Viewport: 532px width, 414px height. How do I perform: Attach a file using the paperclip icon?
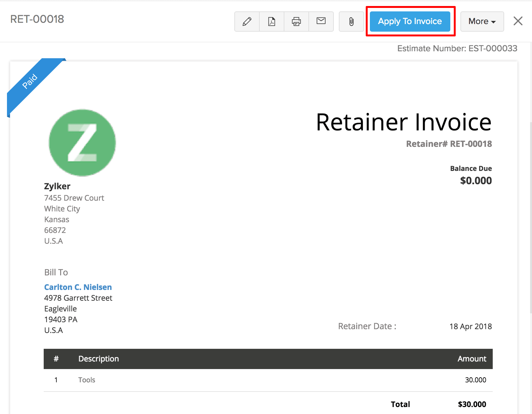coord(351,22)
